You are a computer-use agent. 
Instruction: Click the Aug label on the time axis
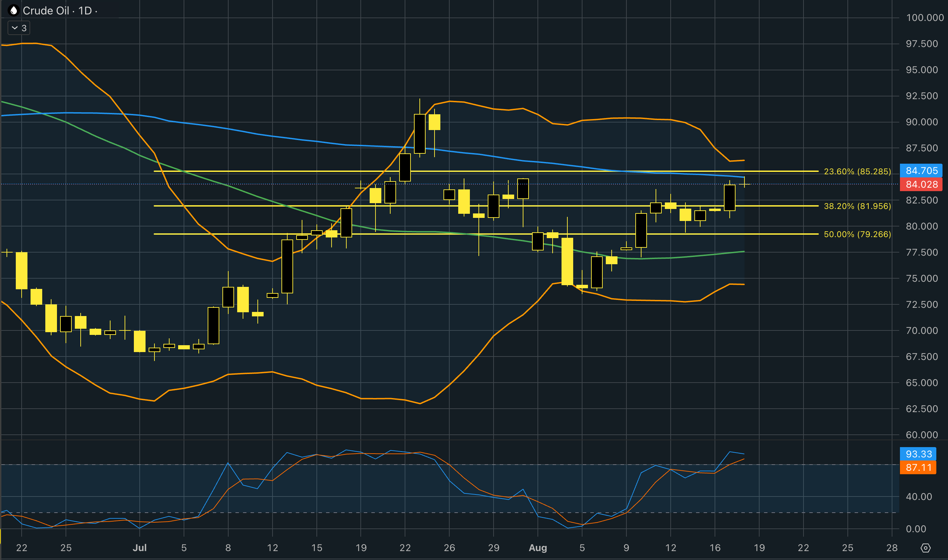[x=538, y=548]
